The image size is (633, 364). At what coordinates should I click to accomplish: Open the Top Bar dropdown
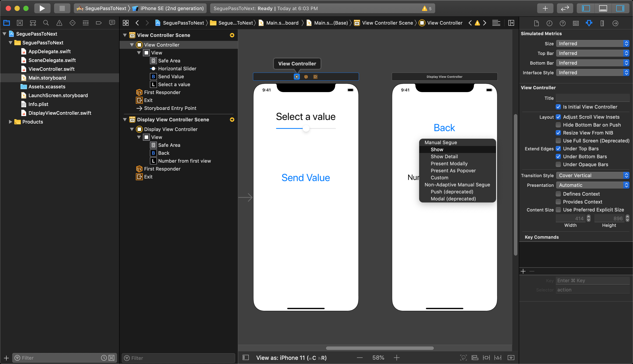[593, 53]
